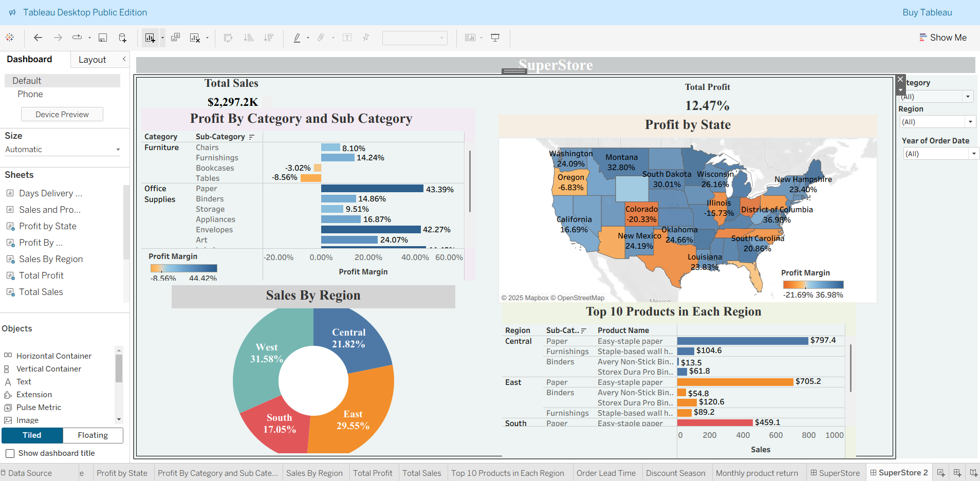Switch to the Layout pane tab
This screenshot has height=481, width=980.
pos(93,60)
